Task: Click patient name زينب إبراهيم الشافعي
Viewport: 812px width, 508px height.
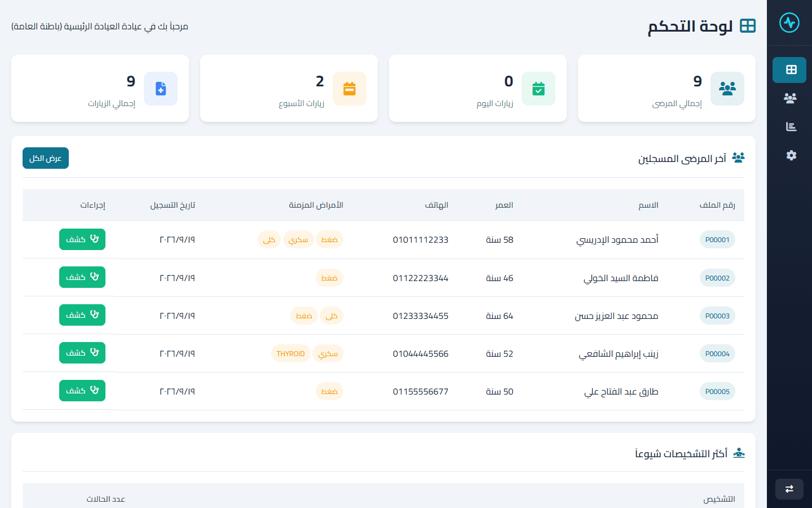Action: [x=619, y=354]
